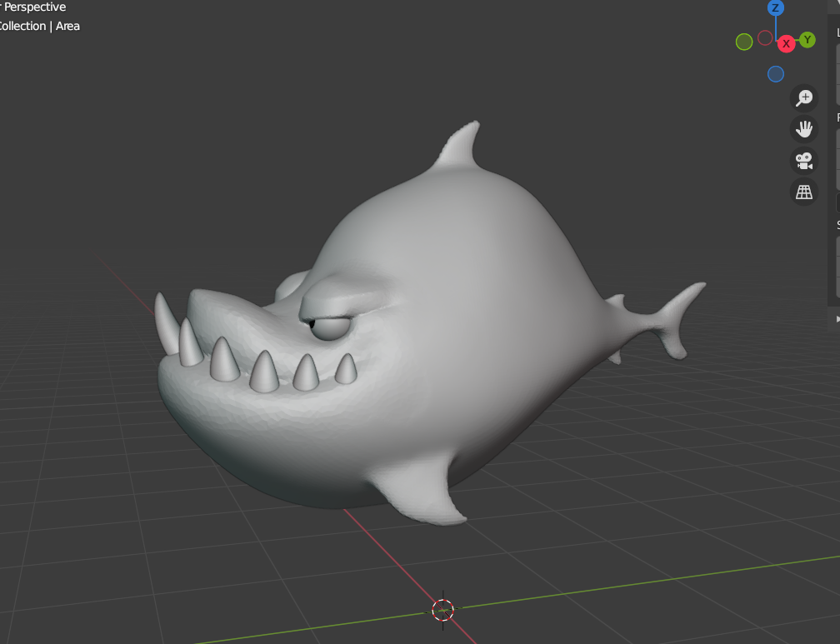
Task: Click the negative Z axis gizmo circle
Action: (775, 74)
